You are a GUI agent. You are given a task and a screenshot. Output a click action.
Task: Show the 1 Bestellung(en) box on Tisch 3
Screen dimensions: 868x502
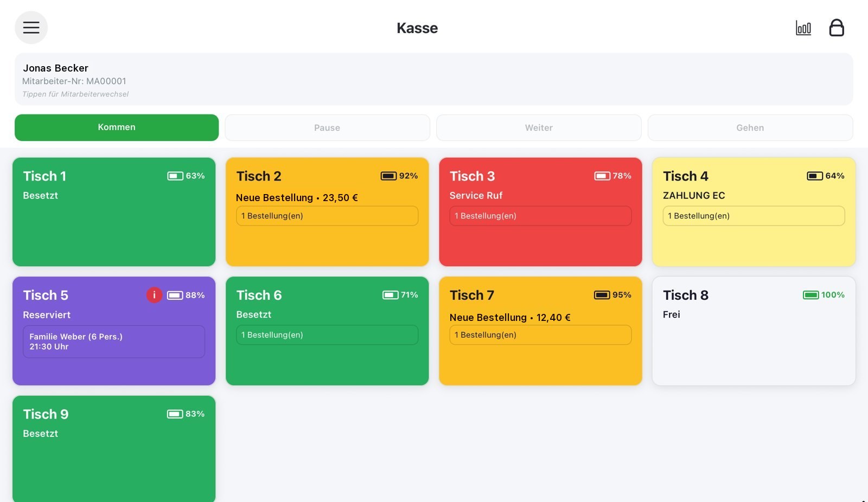tap(540, 216)
